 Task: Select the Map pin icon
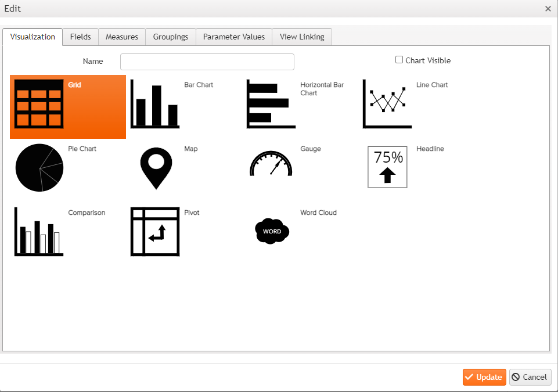(156, 168)
